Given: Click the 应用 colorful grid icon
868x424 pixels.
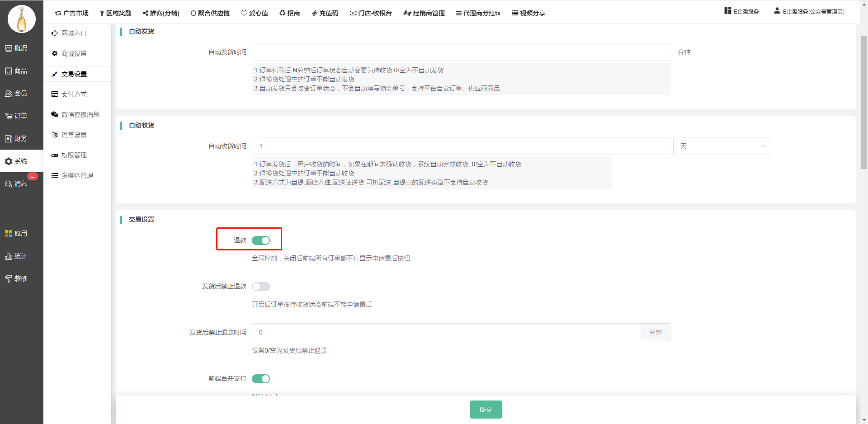Looking at the screenshot, I should [9, 234].
